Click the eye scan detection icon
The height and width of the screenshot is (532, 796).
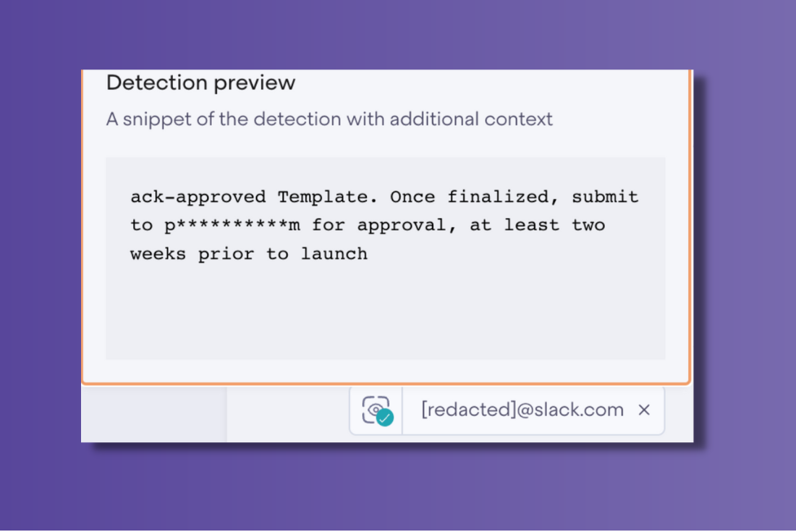click(x=376, y=410)
